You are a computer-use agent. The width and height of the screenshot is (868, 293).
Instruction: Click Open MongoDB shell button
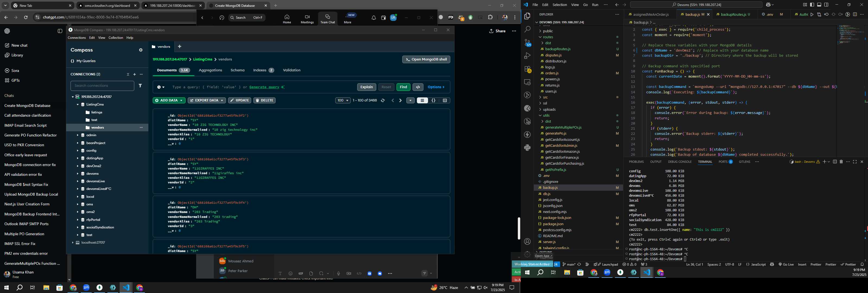pos(426,59)
